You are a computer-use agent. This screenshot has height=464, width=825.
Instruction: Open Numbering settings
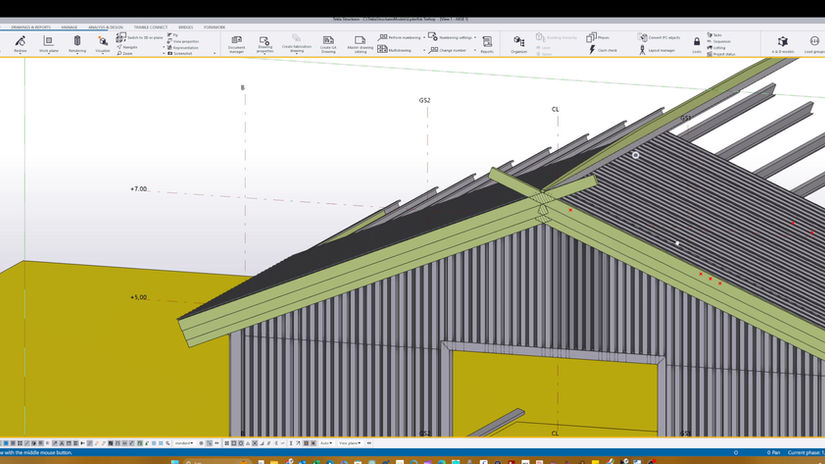pos(450,37)
